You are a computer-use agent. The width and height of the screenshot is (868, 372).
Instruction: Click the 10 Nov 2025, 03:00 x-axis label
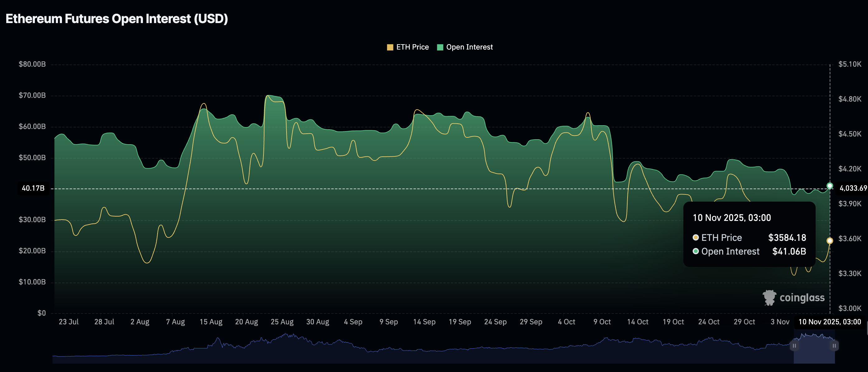point(830,322)
